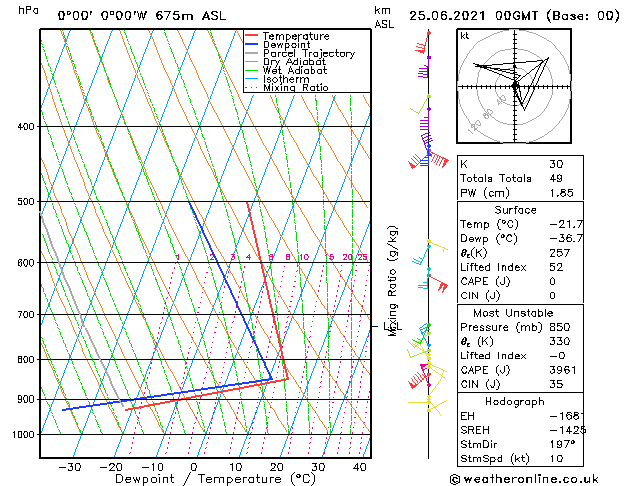The height and width of the screenshot is (486, 629).
Task: Click the date text '25.06.2021'
Action: [x=447, y=16]
